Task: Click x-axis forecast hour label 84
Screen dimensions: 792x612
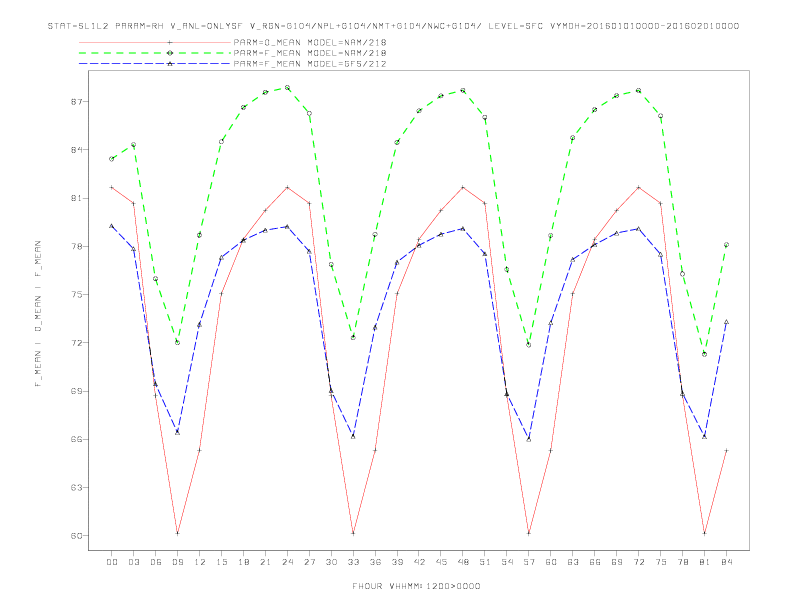Action: [x=726, y=562]
